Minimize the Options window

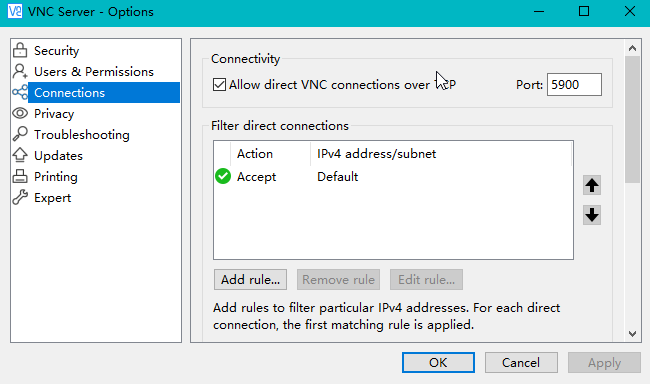click(x=538, y=12)
